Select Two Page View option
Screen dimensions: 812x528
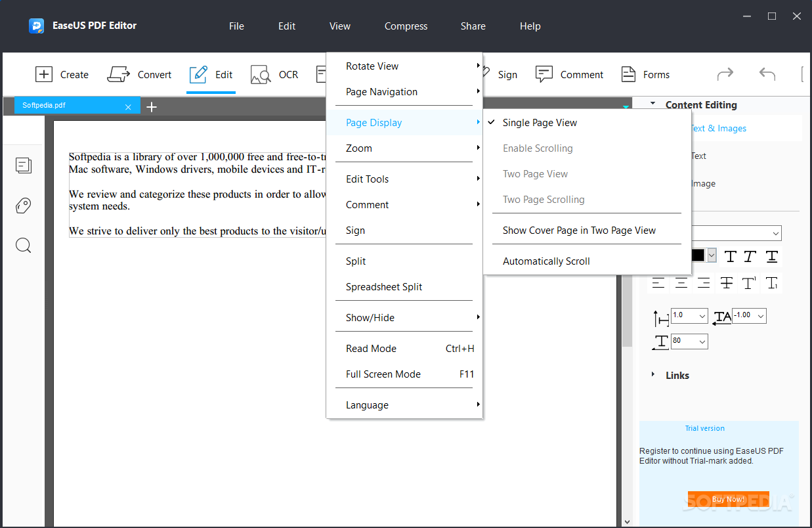pyautogui.click(x=587, y=173)
